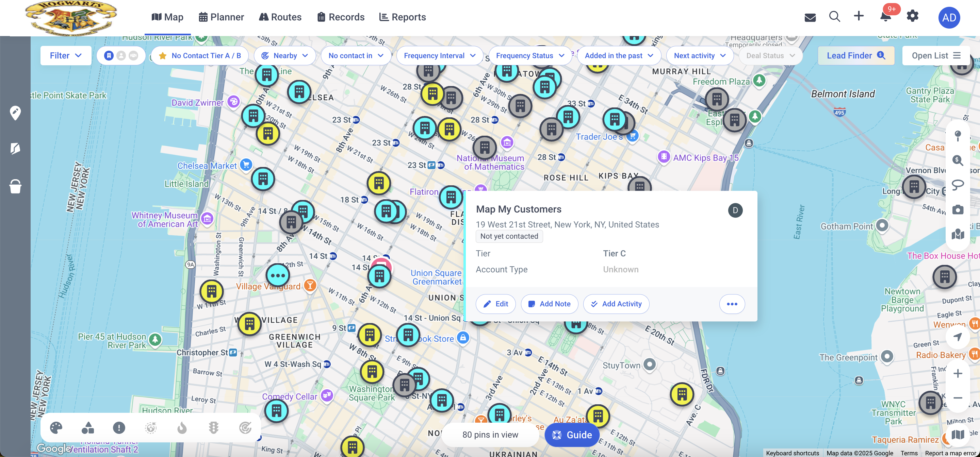Viewport: 980px width, 457px height.
Task: Click the cluster pin with three dots
Action: click(x=278, y=275)
